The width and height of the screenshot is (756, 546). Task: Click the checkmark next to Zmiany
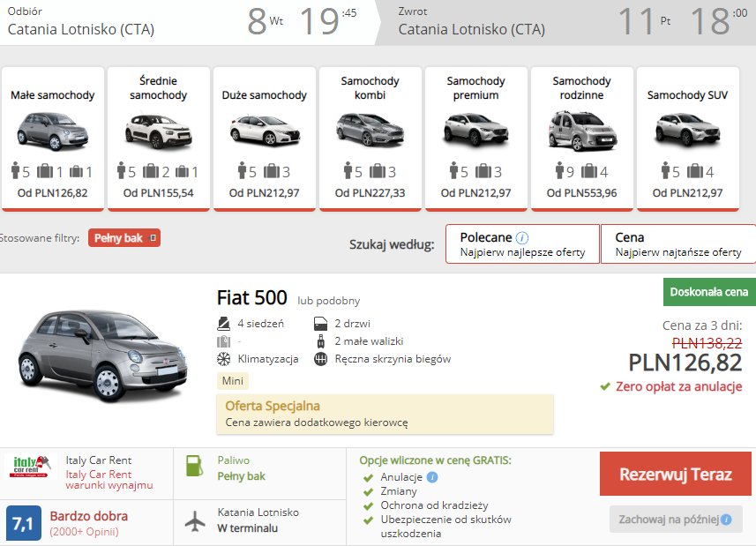[x=368, y=492]
